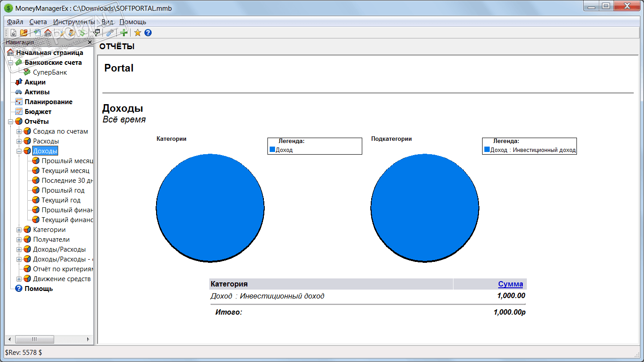Click the New database toolbar icon
644x362 pixels.
pyautogui.click(x=13, y=33)
